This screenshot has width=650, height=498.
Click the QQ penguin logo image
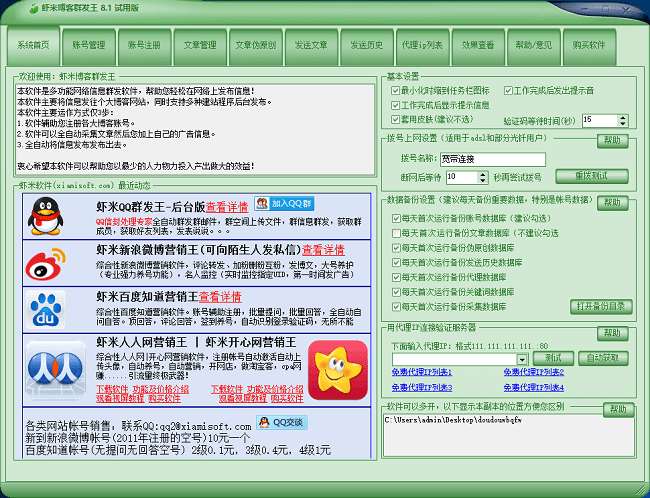[45, 216]
